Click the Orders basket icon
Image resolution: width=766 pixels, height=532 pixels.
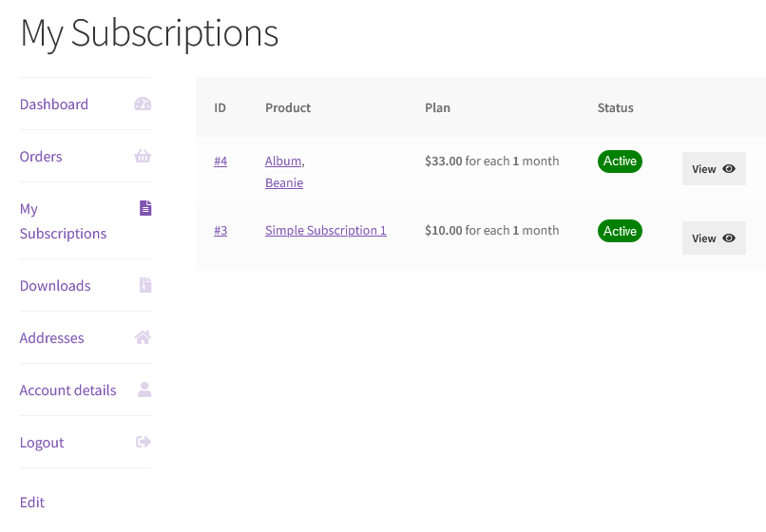click(x=143, y=157)
